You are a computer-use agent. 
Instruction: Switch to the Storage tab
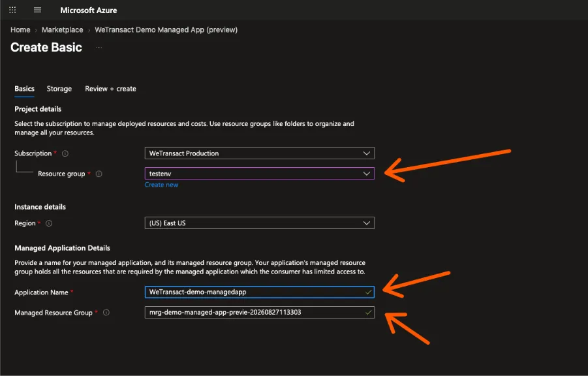(x=59, y=89)
